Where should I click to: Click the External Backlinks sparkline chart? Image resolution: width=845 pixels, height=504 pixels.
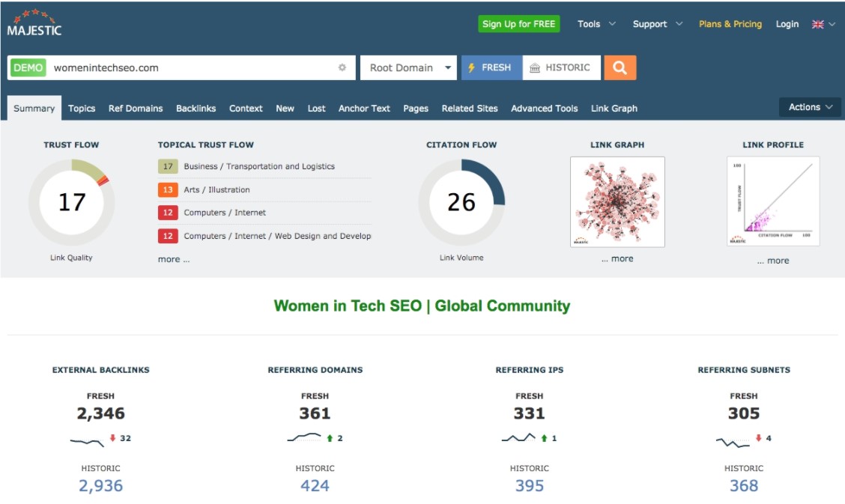coord(87,440)
